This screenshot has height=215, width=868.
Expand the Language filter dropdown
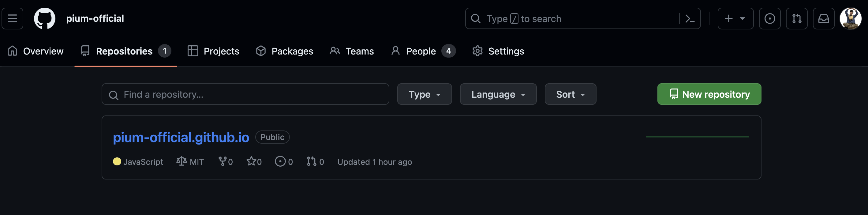[x=498, y=94]
